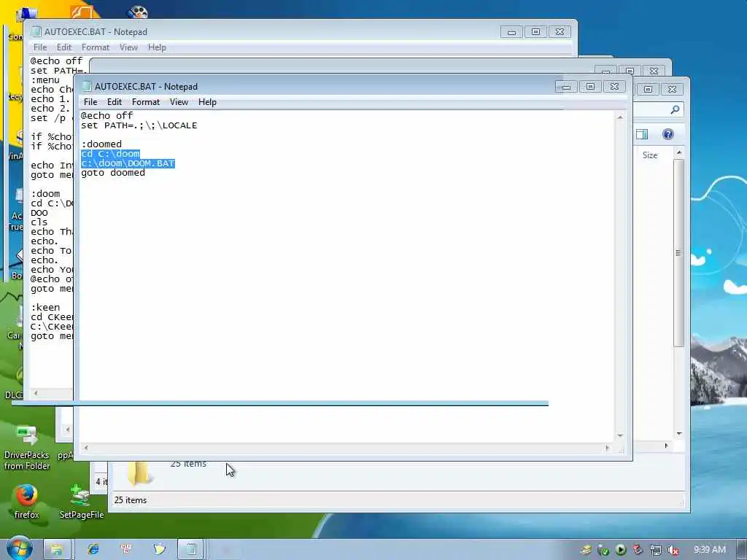Click the Explorer search magnifier icon
The height and width of the screenshot is (560, 747).
click(675, 110)
